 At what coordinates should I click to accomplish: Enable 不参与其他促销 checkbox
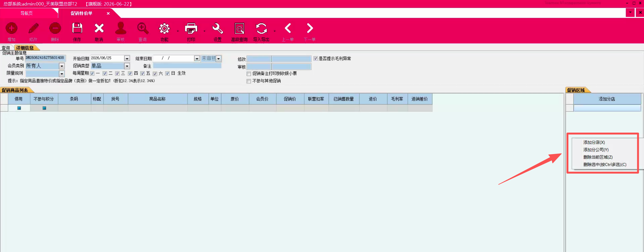pyautogui.click(x=249, y=81)
